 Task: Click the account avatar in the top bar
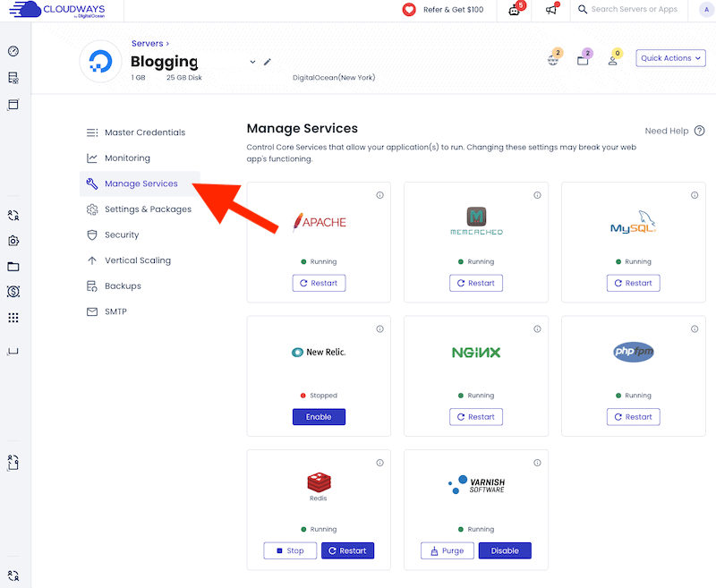pyautogui.click(x=706, y=11)
